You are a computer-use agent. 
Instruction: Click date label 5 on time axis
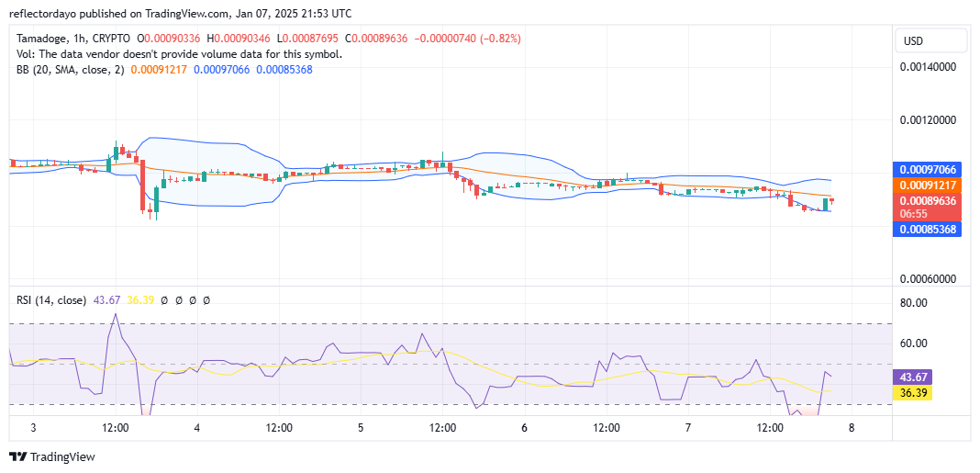pos(360,428)
